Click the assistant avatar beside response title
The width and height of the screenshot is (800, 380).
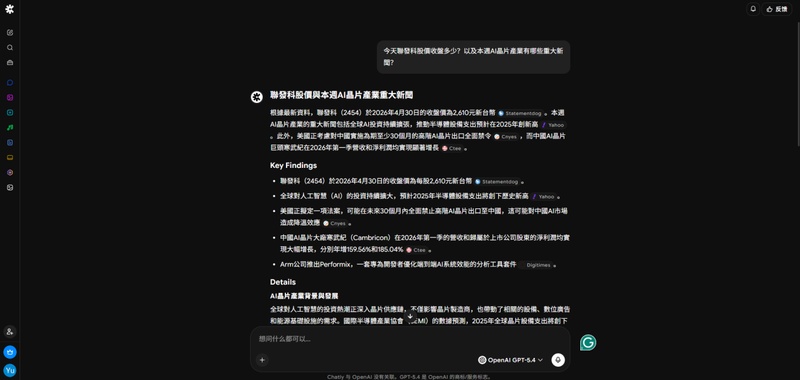click(257, 97)
